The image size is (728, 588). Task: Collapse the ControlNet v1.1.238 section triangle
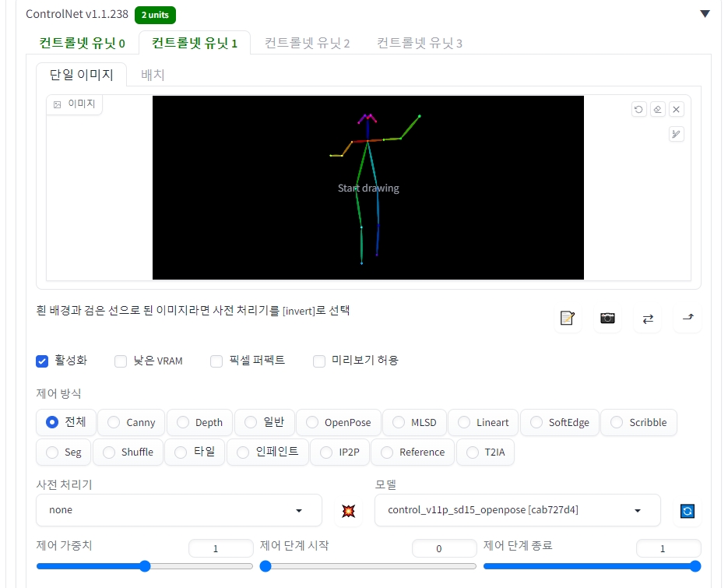tap(705, 14)
